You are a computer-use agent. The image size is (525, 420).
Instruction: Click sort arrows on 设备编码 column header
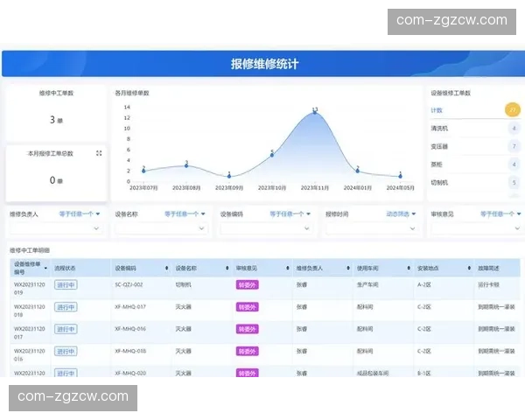(x=167, y=269)
